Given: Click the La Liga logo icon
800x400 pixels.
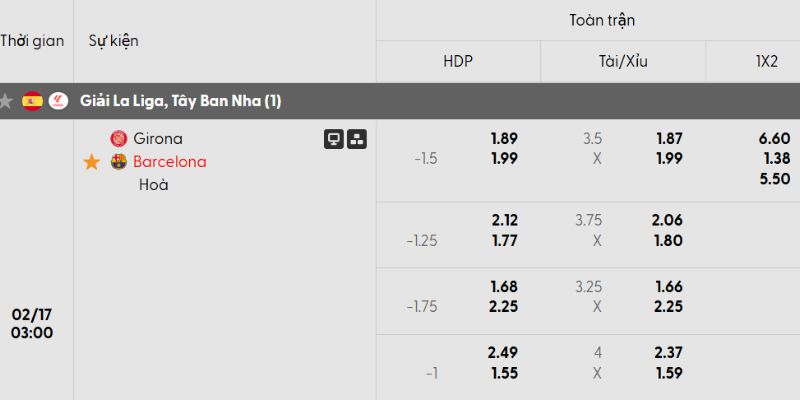Looking at the screenshot, I should tap(58, 101).
